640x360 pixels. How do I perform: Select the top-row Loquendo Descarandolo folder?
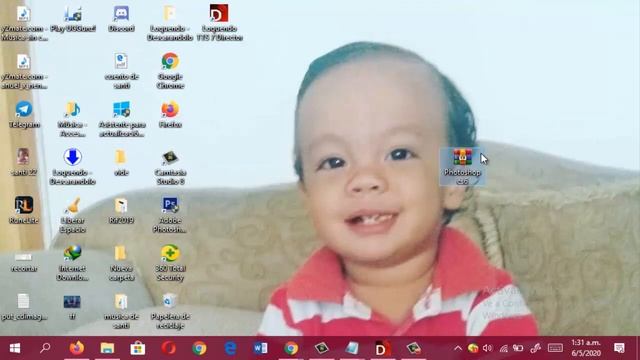[170, 23]
